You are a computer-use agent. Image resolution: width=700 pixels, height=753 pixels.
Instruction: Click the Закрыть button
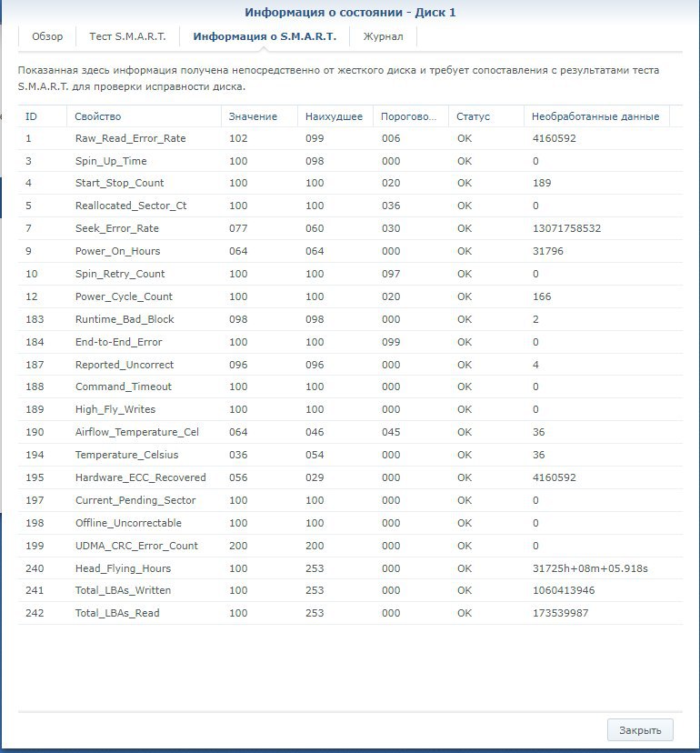[x=640, y=730]
